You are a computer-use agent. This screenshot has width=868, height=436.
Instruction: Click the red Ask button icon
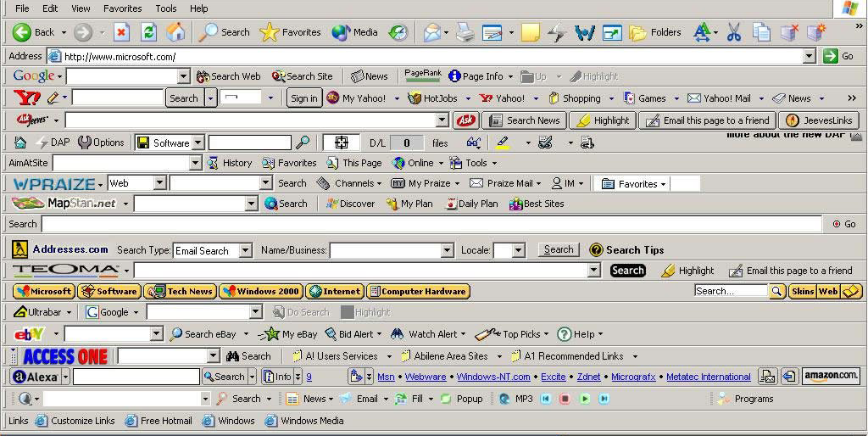click(x=465, y=120)
